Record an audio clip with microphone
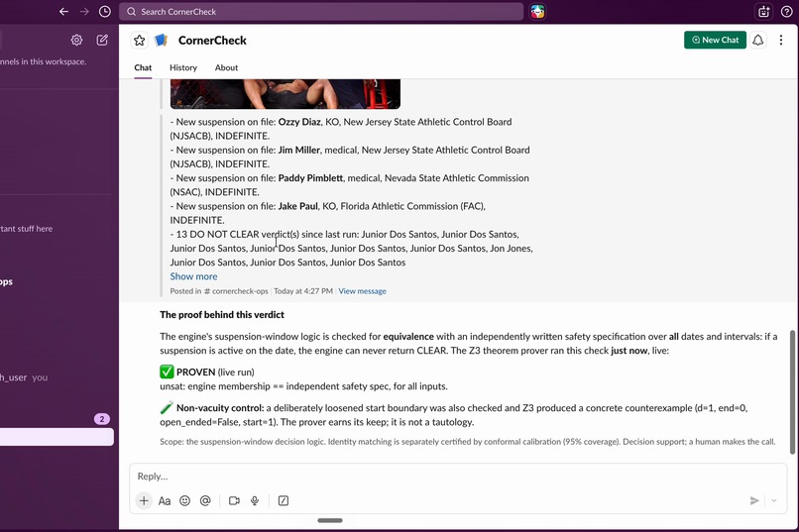 point(255,501)
